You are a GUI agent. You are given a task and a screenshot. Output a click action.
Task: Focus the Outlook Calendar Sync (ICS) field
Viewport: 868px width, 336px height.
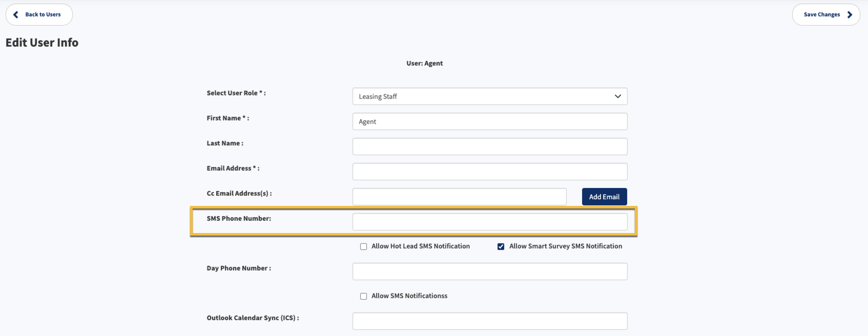click(490, 321)
